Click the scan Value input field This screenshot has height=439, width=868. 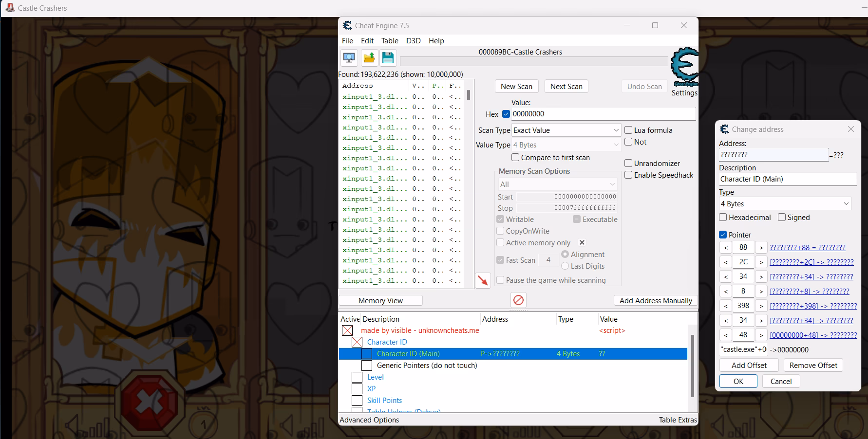(x=603, y=114)
